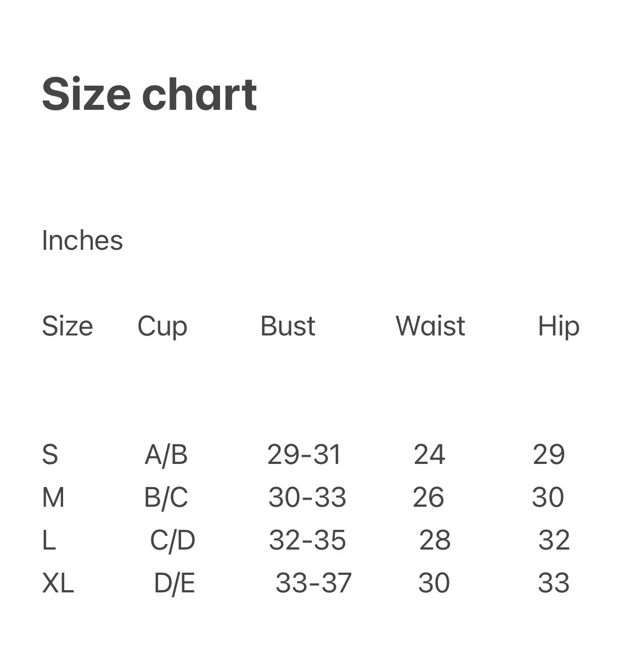Viewport: 642px width, 672px height.
Task: Click the hip value 32
Action: pyautogui.click(x=554, y=540)
